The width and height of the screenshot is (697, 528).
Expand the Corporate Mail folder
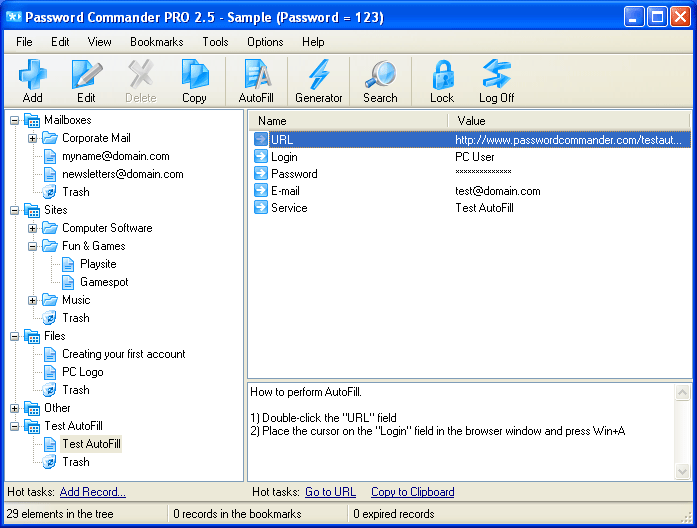point(32,138)
